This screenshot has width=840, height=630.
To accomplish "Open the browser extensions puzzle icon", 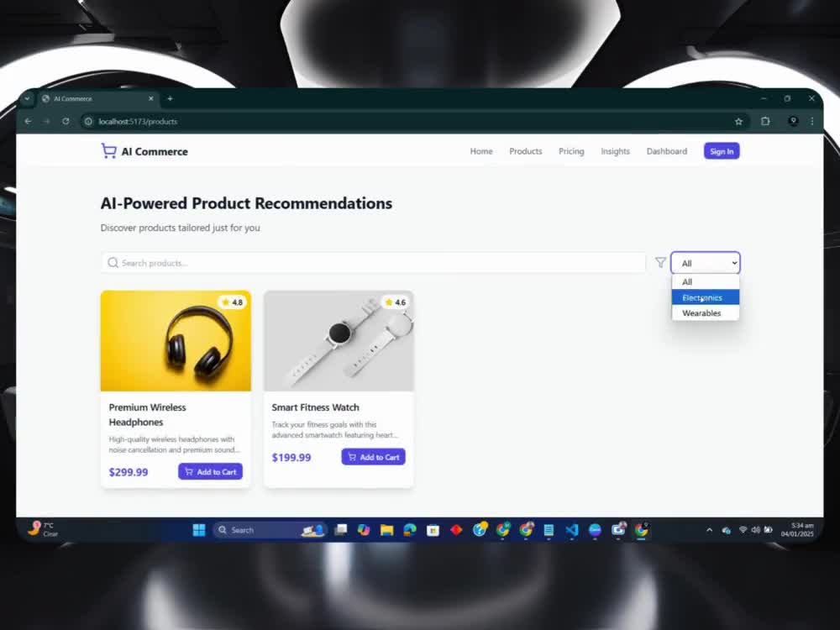I will pyautogui.click(x=765, y=122).
